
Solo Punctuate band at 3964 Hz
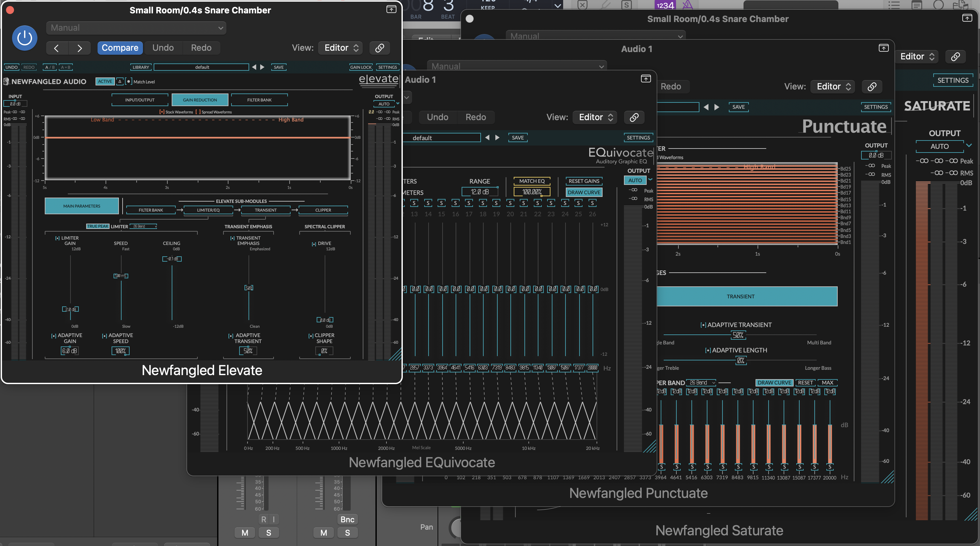point(662,467)
